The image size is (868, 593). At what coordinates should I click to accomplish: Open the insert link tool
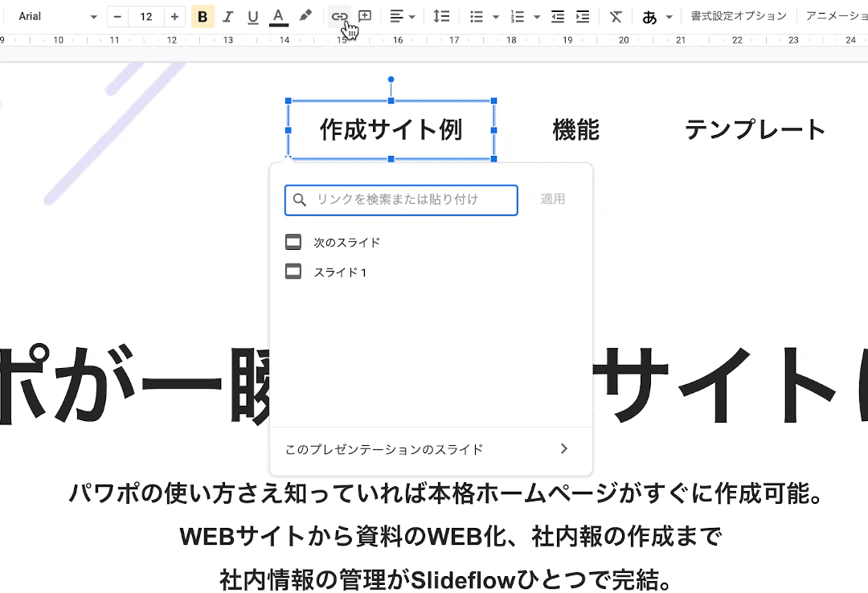click(x=338, y=16)
